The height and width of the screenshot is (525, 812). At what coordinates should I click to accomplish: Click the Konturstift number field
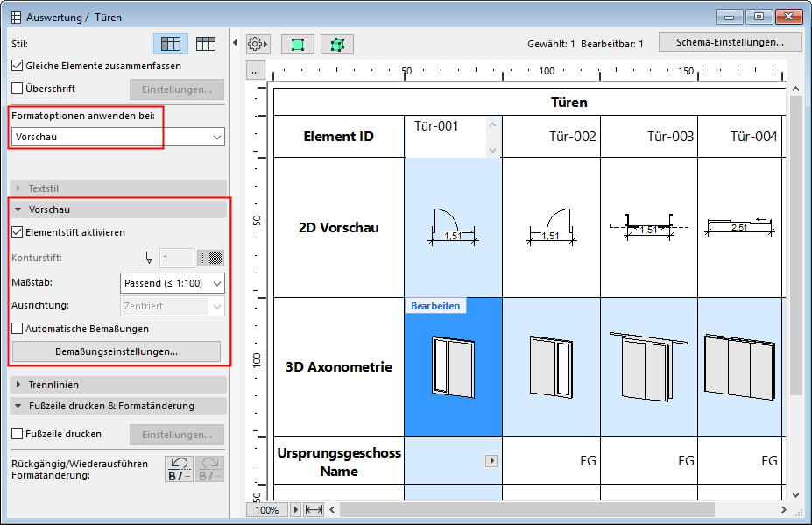coord(177,258)
